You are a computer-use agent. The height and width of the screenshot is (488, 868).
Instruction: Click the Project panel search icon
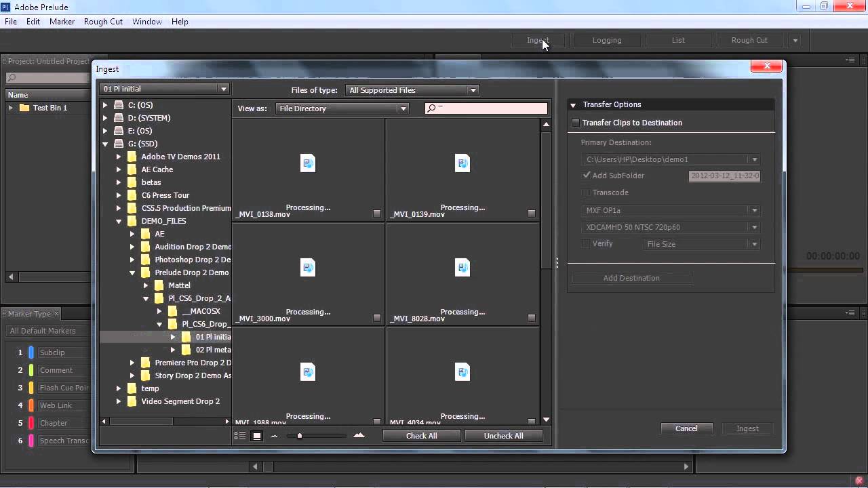click(12, 78)
